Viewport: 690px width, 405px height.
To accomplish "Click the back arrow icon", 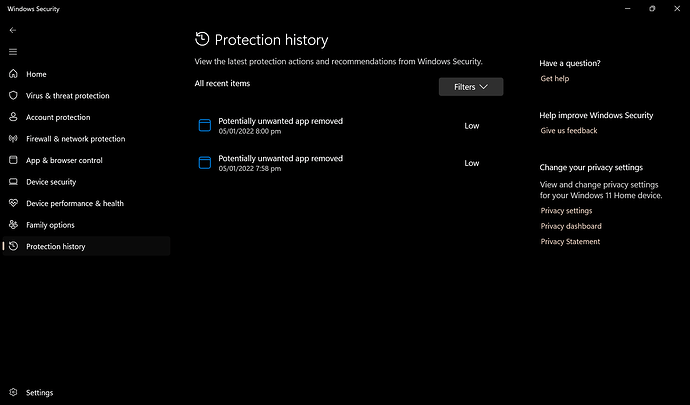I will 13,30.
